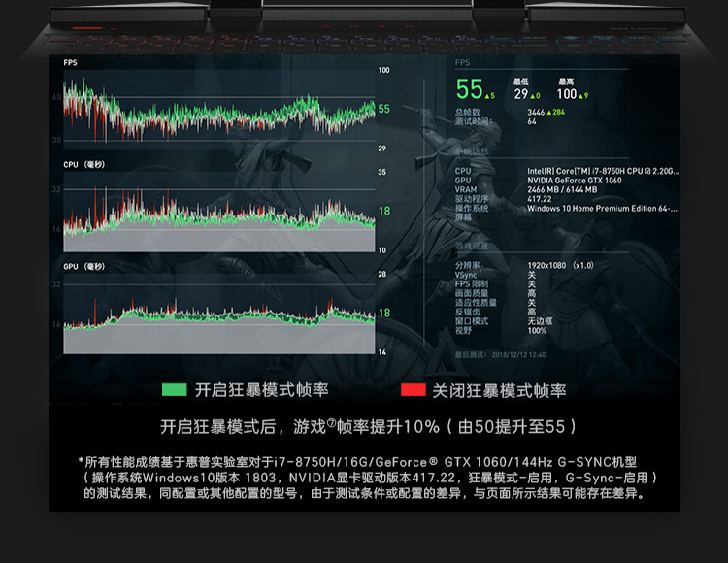
Task: Click the Windows 10 Home Premium Edition value
Action: [x=602, y=209]
